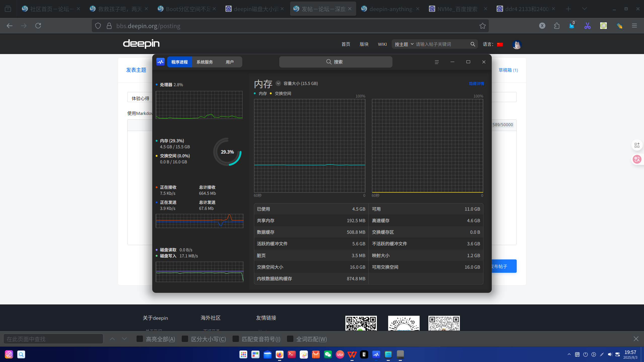This screenshot has width=644, height=362.
Task: Enable 高亮全部 checkbox in find bar
Action: (140, 339)
